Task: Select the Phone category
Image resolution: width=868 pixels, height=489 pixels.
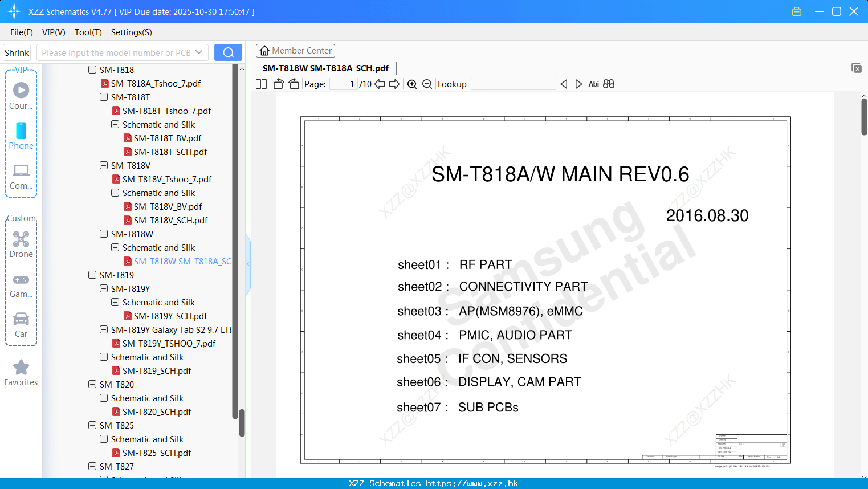Action: pyautogui.click(x=21, y=136)
